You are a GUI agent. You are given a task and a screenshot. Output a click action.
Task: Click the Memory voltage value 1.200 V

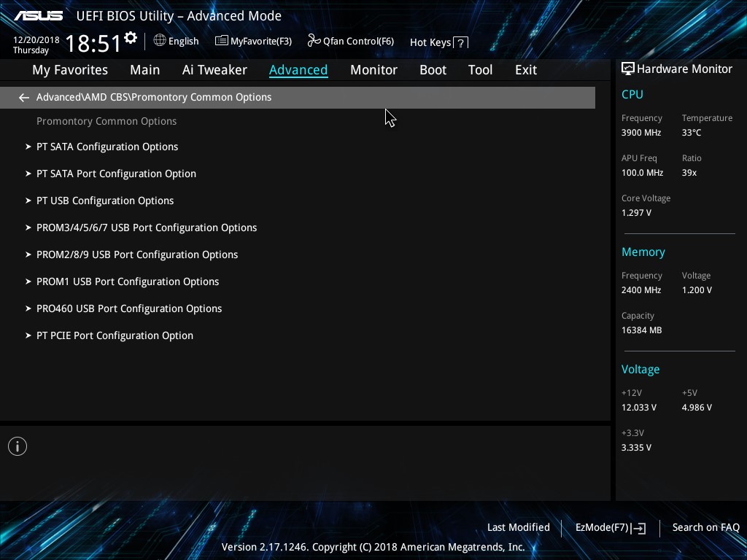697,290
